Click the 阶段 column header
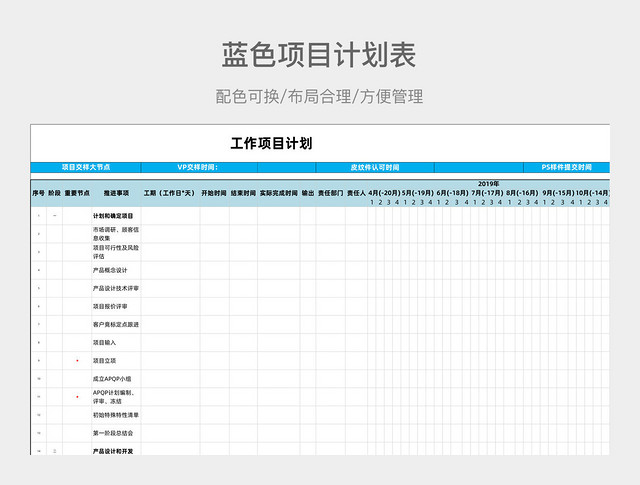 tap(54, 193)
